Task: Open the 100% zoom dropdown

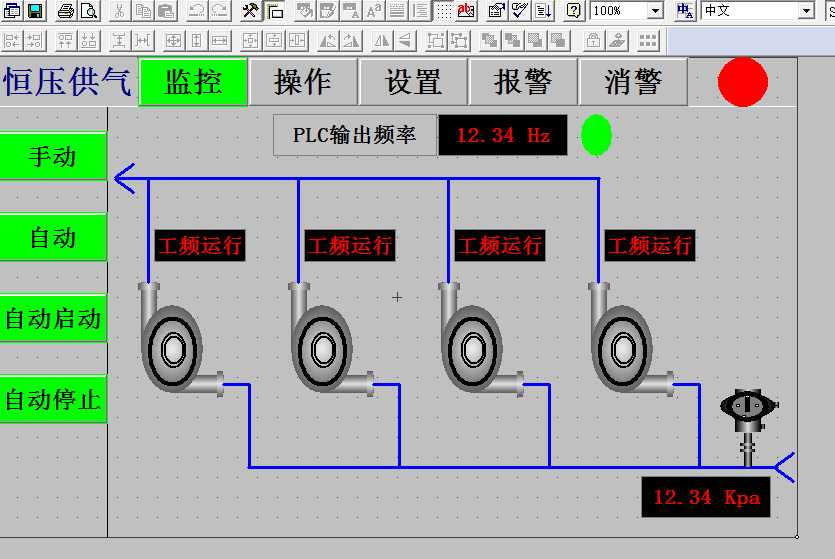Action: coord(655,11)
